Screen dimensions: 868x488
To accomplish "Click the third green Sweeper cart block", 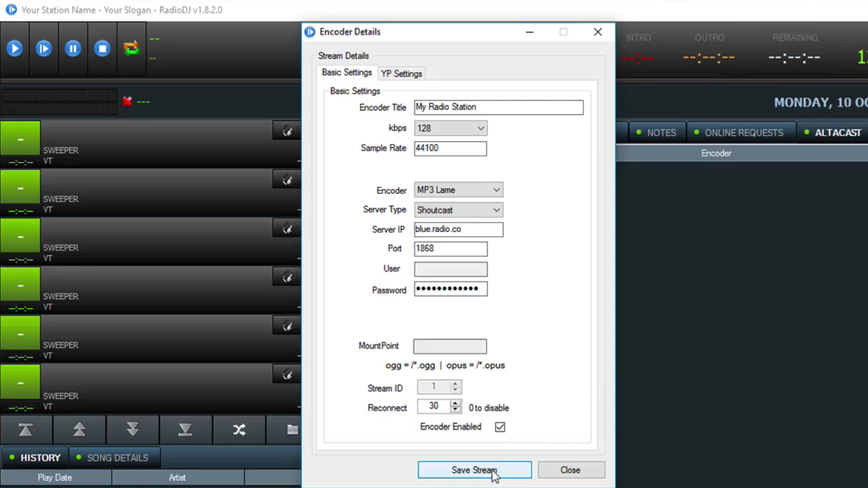I will (20, 236).
